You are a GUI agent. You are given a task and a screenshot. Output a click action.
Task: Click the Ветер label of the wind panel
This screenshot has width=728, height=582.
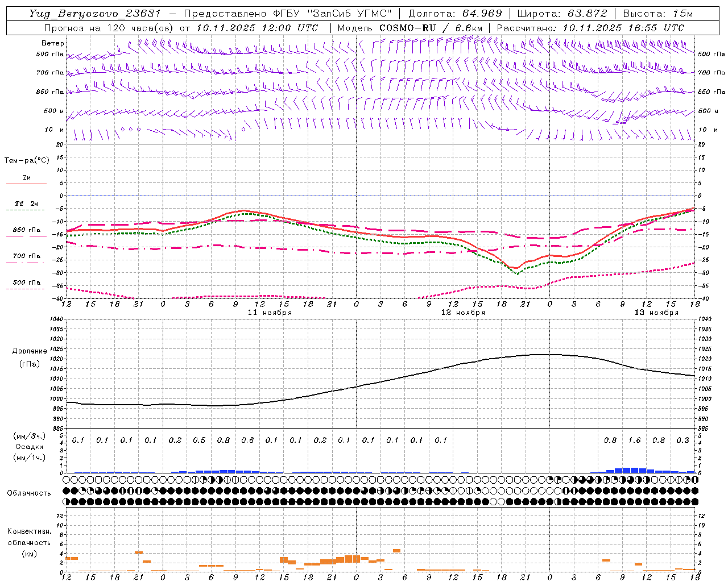coord(52,43)
